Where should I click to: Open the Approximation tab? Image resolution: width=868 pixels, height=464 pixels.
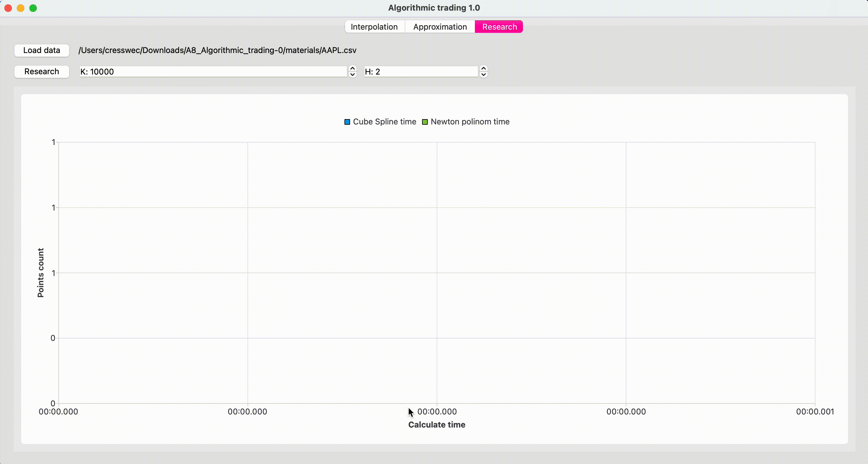(x=440, y=27)
